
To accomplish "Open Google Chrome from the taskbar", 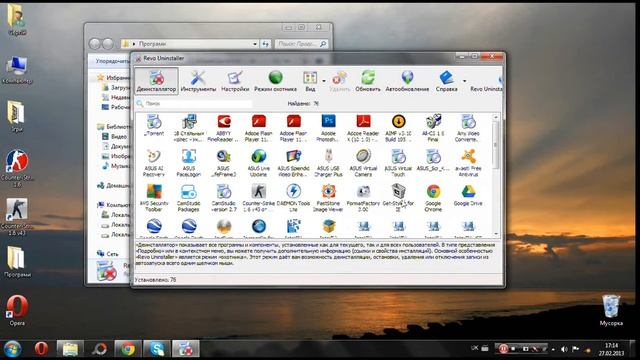I will (128, 349).
